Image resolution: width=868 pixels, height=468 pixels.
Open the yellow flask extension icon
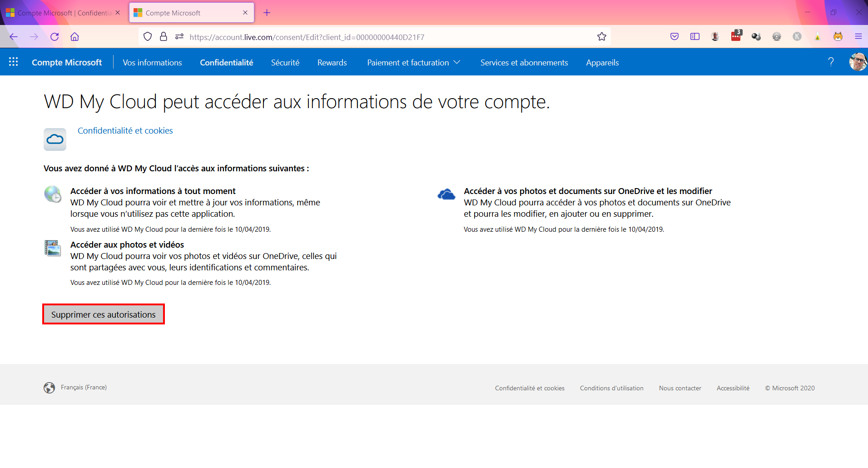818,37
